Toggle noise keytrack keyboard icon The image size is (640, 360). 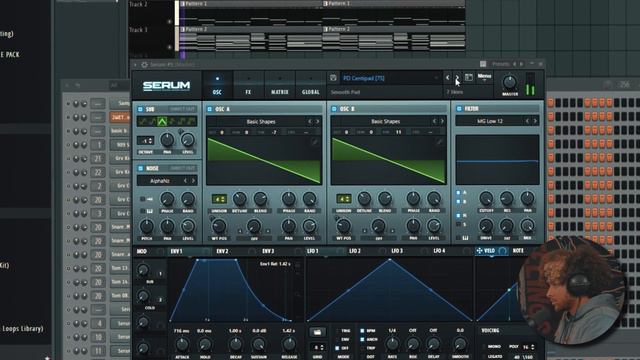[x=149, y=211]
